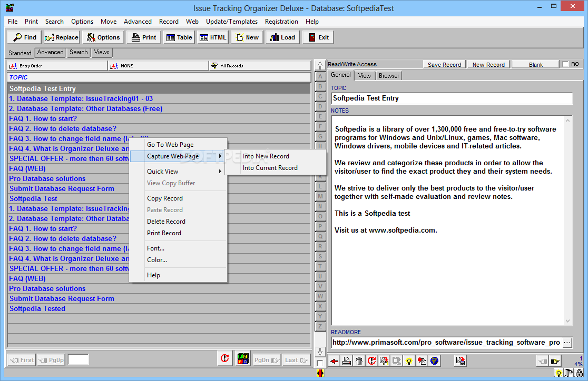Screen dimensions: 588x381
Task: Click the Print toolbar button with printer icon
Action: pyautogui.click(x=144, y=37)
